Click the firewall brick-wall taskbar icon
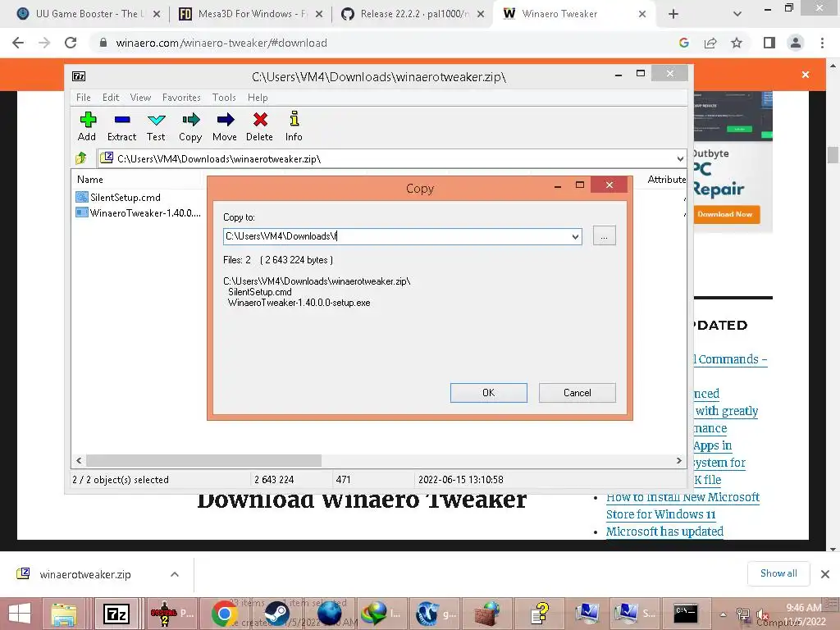Screen dimensions: 840x630 (488, 614)
